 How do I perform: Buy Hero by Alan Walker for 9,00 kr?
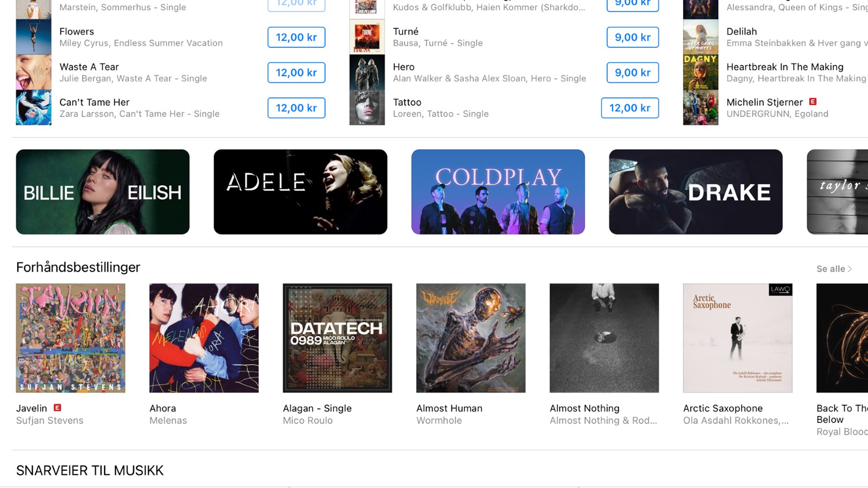[633, 73]
